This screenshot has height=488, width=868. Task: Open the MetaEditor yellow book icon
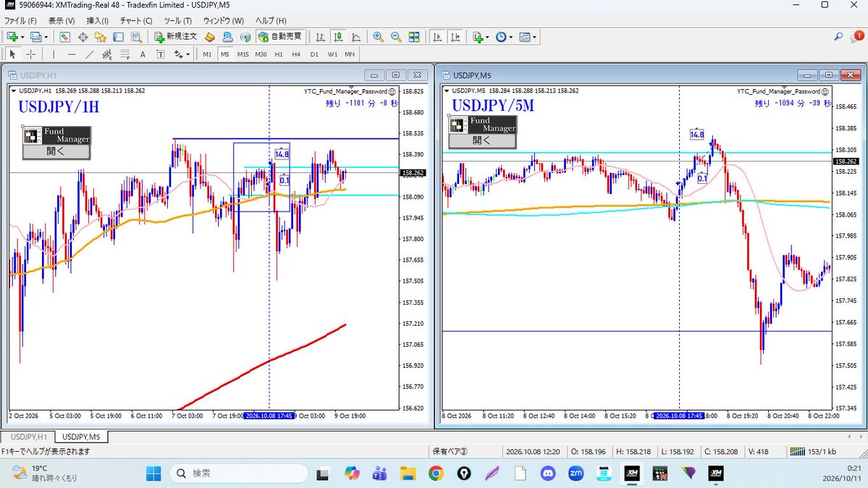pyautogui.click(x=210, y=37)
